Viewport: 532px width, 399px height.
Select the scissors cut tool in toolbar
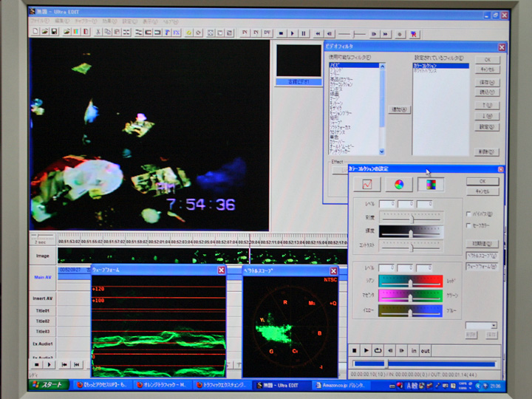[x=98, y=33]
